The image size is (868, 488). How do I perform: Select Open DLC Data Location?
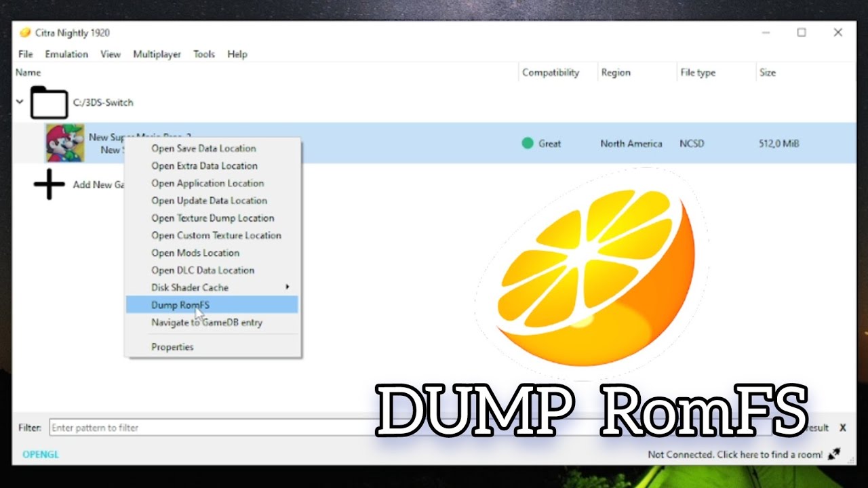point(212,270)
